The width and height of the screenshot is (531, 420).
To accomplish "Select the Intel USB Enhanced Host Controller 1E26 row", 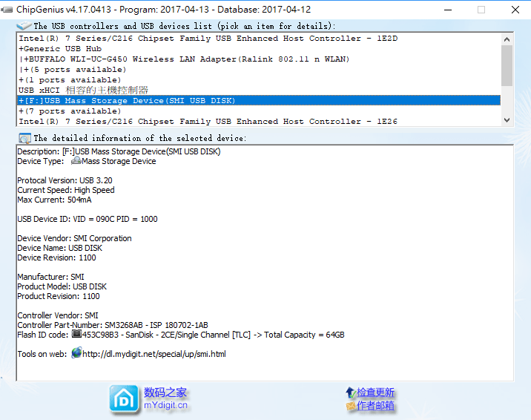I will tap(259, 121).
